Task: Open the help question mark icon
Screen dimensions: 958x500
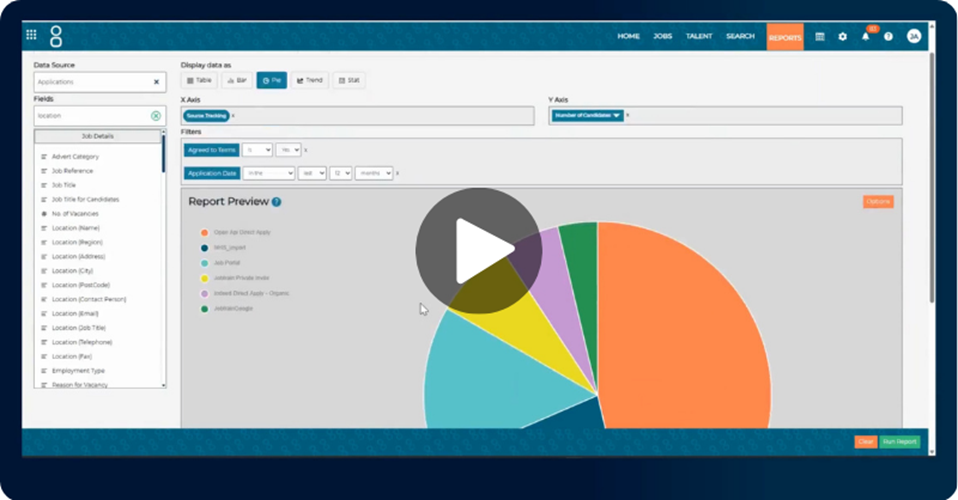Action: point(888,37)
